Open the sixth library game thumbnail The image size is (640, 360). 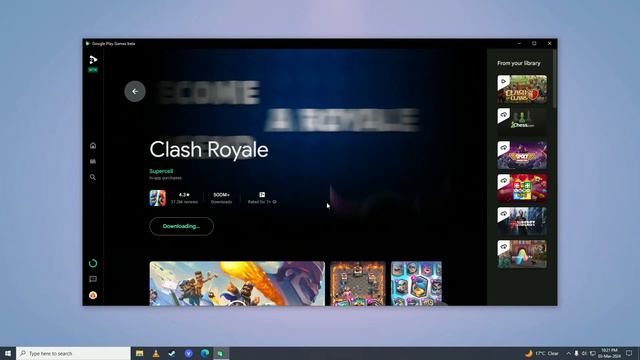522,254
